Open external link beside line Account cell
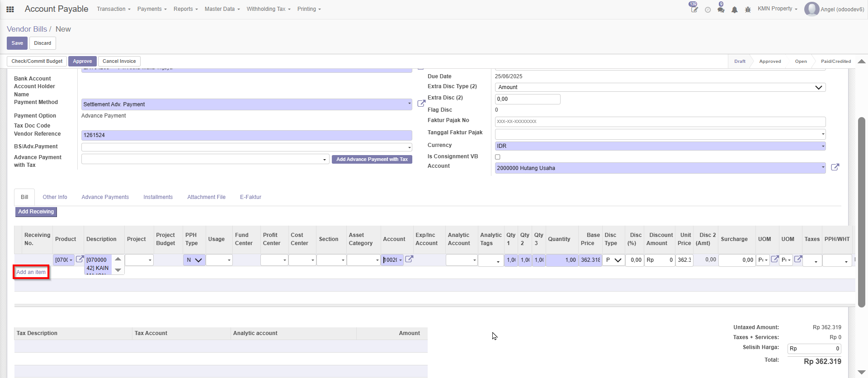Image resolution: width=868 pixels, height=378 pixels. point(409,259)
